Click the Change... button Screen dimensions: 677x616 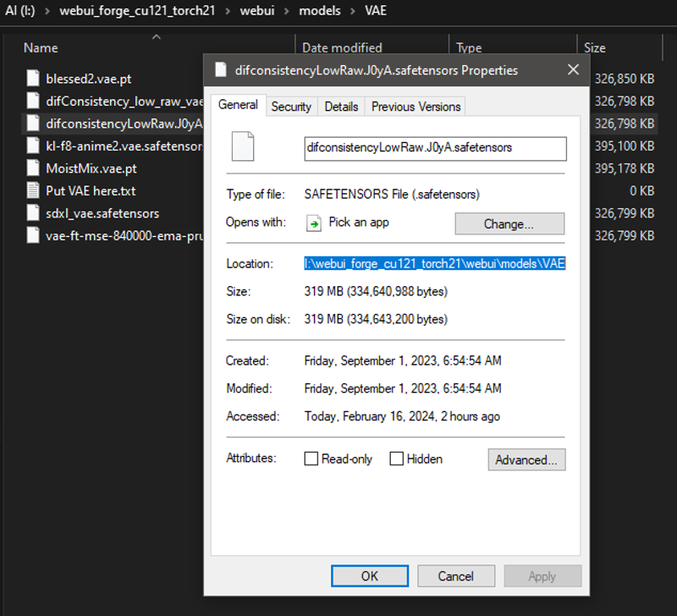509,223
